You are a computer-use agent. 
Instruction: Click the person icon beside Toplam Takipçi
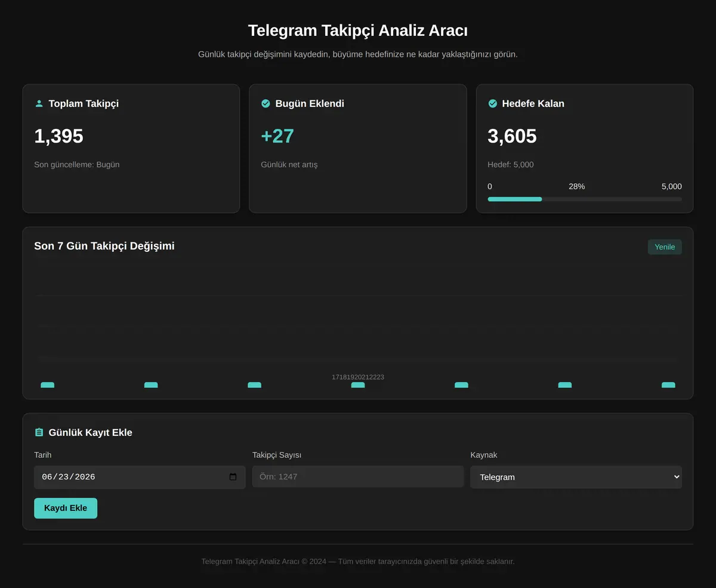click(39, 103)
